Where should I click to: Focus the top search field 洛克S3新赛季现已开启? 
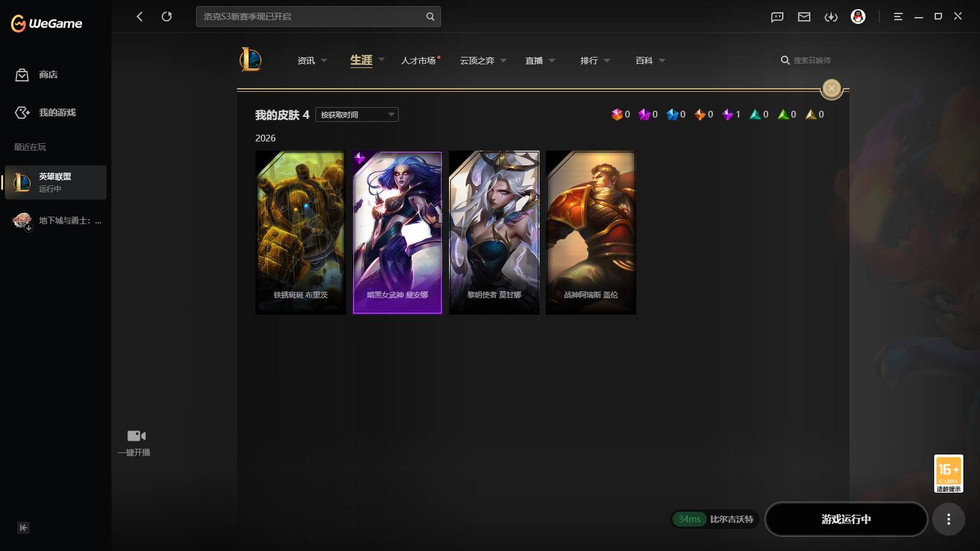pyautogui.click(x=318, y=17)
